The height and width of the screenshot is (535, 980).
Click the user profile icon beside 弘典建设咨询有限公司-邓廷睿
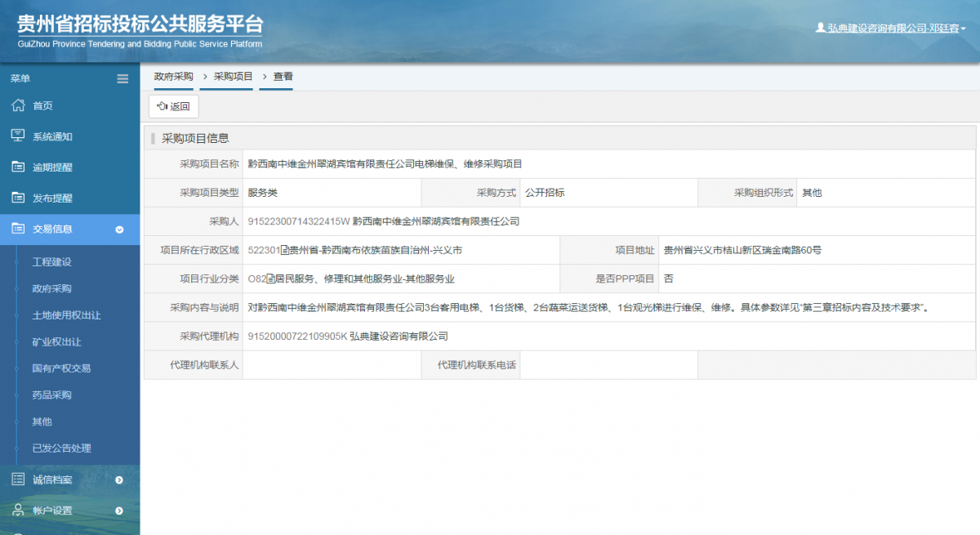(821, 26)
